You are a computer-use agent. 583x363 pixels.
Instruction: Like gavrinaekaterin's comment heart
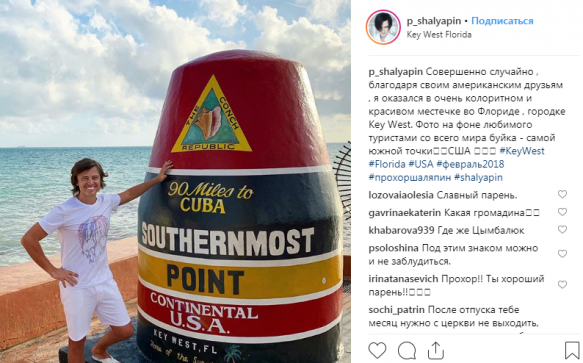click(x=562, y=212)
